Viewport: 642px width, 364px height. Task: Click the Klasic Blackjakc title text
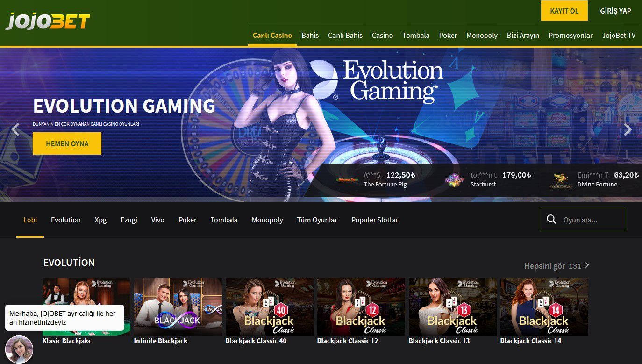tap(67, 341)
